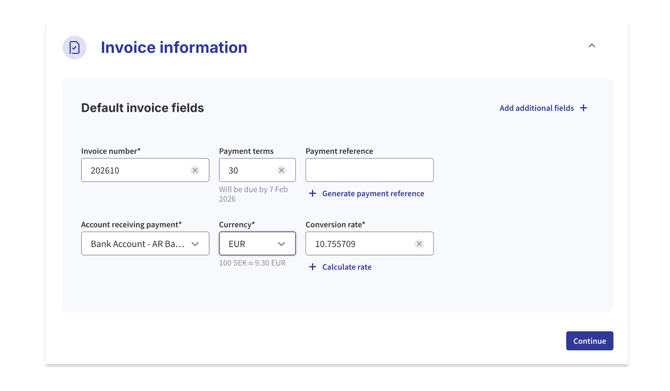Click the 'Will be due by 7 Feb 2026' hint

[x=253, y=194]
